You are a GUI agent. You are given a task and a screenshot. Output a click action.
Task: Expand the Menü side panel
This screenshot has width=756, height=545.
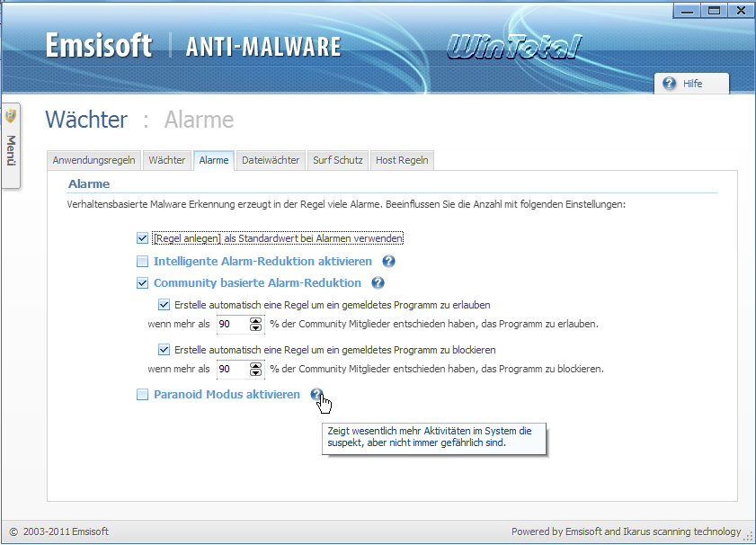(11, 146)
